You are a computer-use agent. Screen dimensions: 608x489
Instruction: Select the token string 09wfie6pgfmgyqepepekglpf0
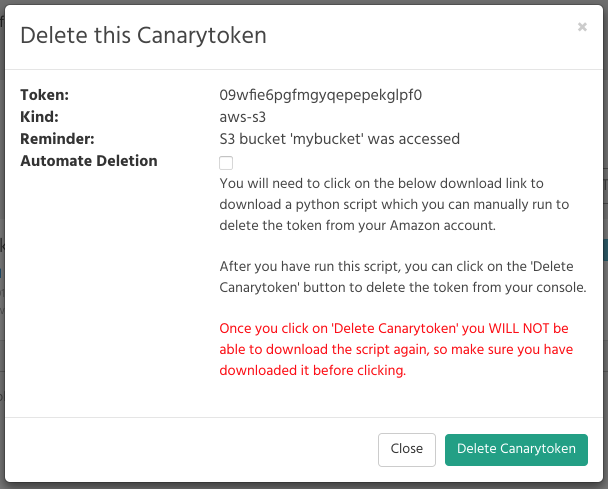point(321,95)
